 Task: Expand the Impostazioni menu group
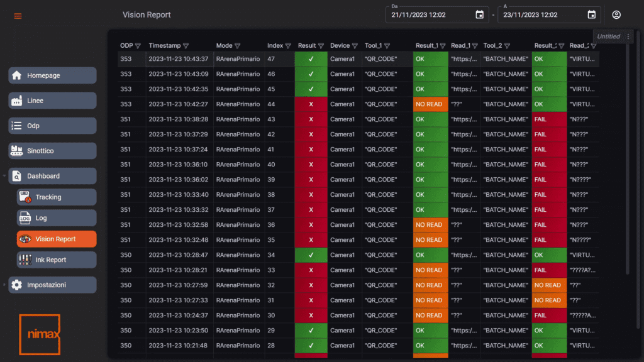pyautogui.click(x=4, y=285)
